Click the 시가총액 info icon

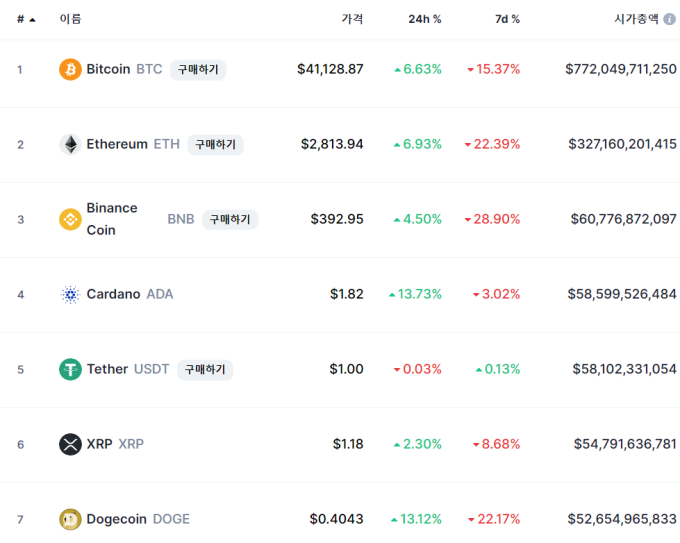point(670,19)
